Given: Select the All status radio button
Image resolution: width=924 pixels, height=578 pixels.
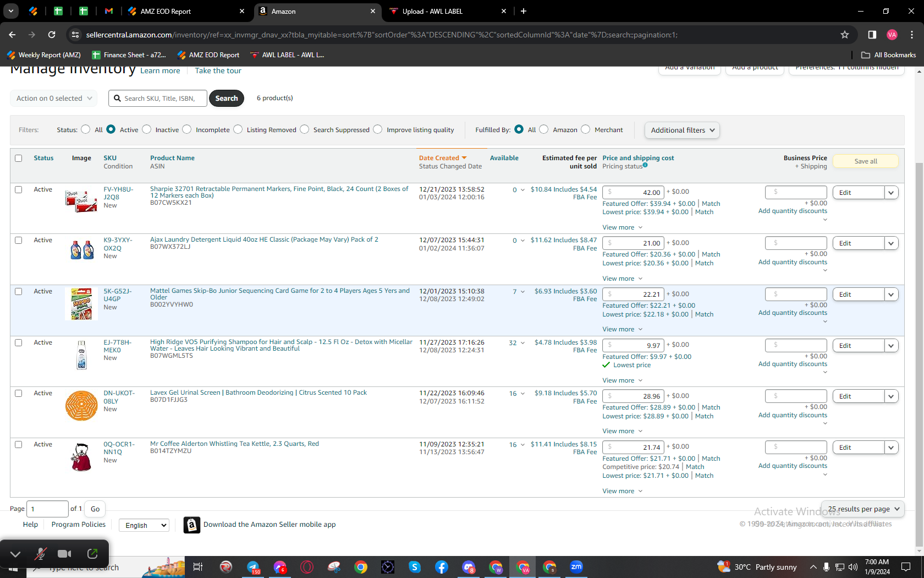Looking at the screenshot, I should 85,129.
